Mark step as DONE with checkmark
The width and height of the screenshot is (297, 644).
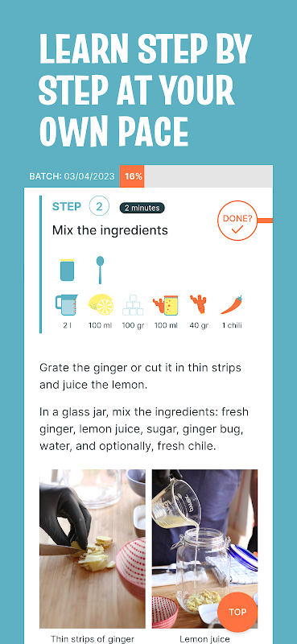[x=237, y=221]
